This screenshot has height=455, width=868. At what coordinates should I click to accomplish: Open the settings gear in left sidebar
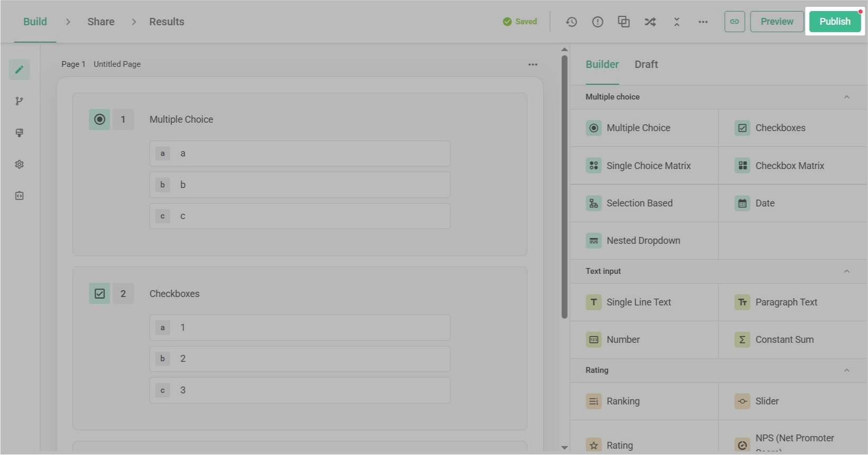(19, 164)
